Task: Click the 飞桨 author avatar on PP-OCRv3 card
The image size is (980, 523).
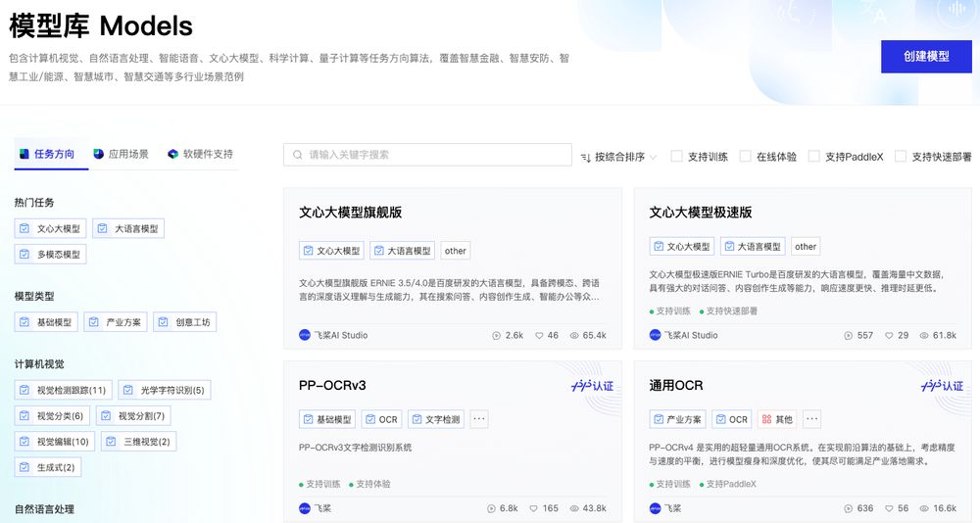Action: click(305, 508)
